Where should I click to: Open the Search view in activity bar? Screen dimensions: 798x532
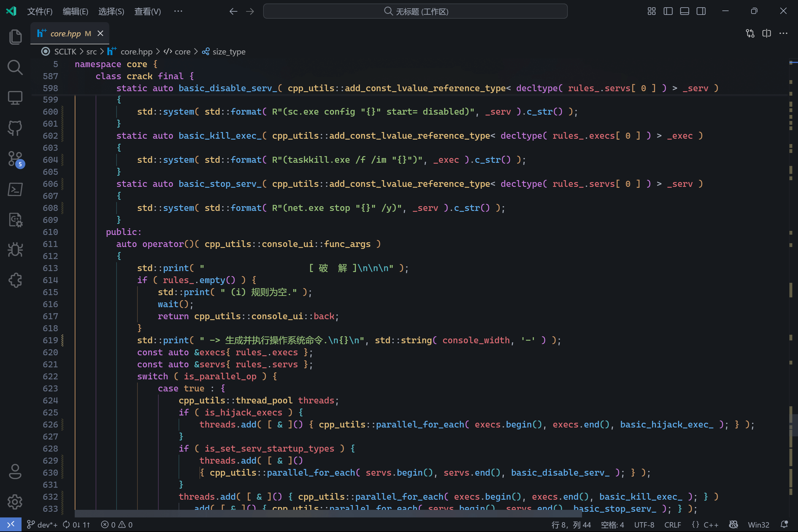tap(15, 67)
